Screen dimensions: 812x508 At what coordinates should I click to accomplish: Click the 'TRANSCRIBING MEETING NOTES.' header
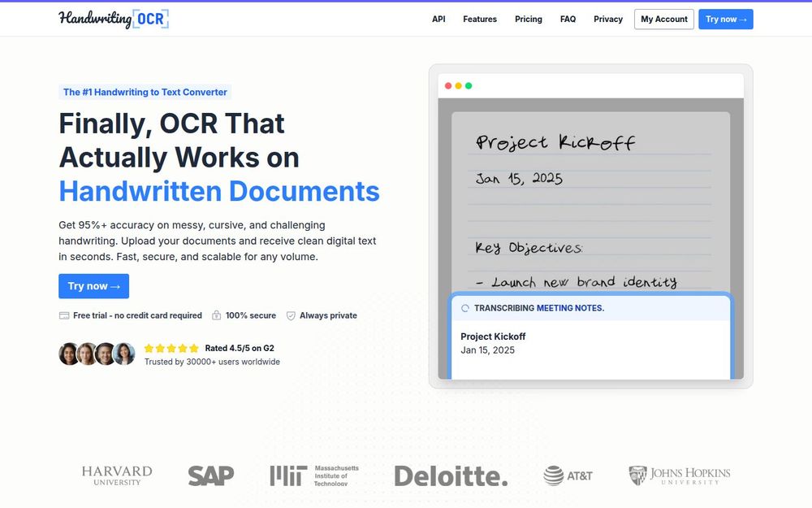click(x=539, y=308)
